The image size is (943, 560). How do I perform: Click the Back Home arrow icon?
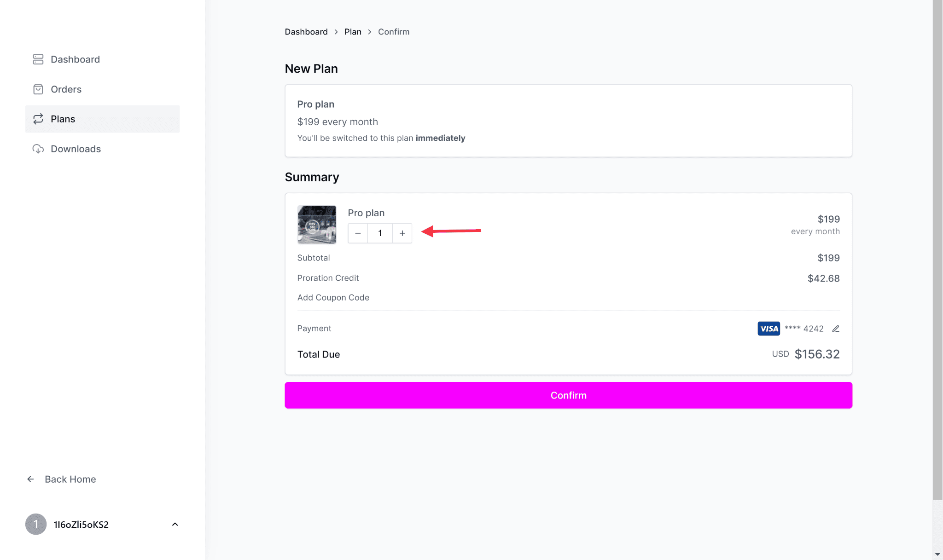coord(31,479)
